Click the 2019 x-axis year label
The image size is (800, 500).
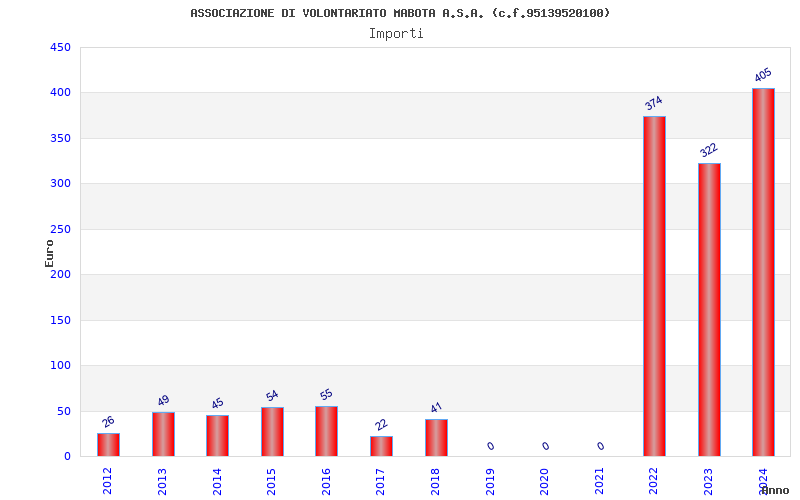490,481
